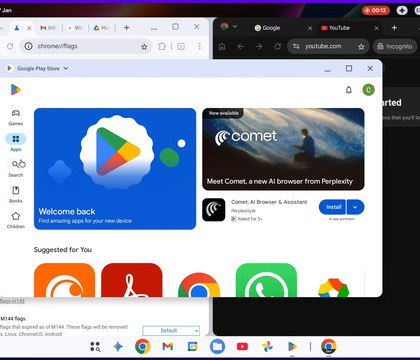
Task: Expand tab search dropdown in Incognito window
Action: pos(235,26)
